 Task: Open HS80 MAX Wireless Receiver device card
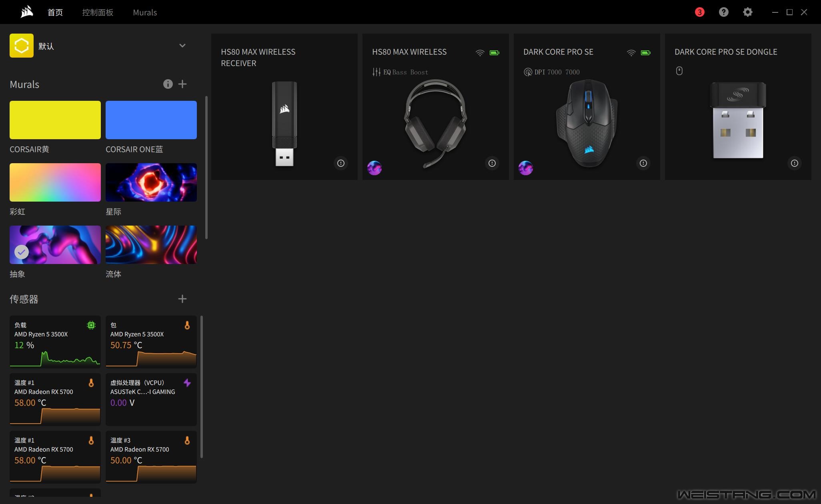[284, 107]
